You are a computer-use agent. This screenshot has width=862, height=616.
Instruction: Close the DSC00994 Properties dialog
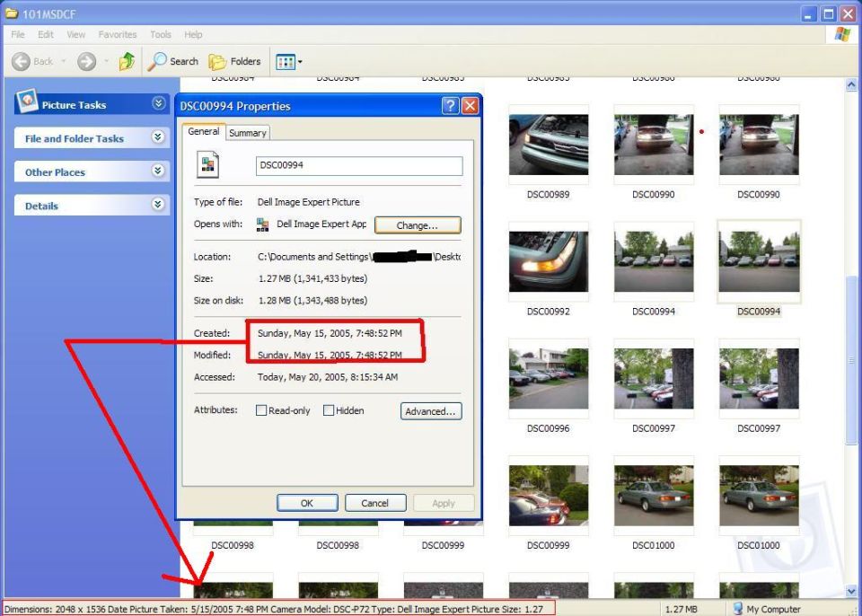470,106
